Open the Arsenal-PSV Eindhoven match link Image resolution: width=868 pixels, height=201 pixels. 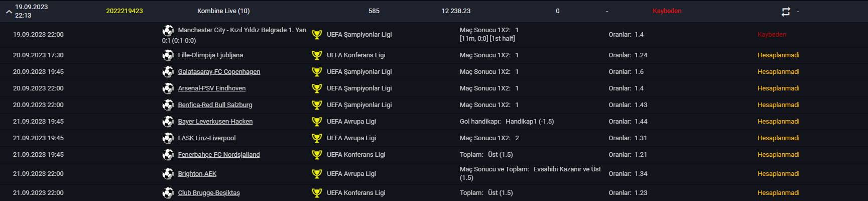point(212,88)
